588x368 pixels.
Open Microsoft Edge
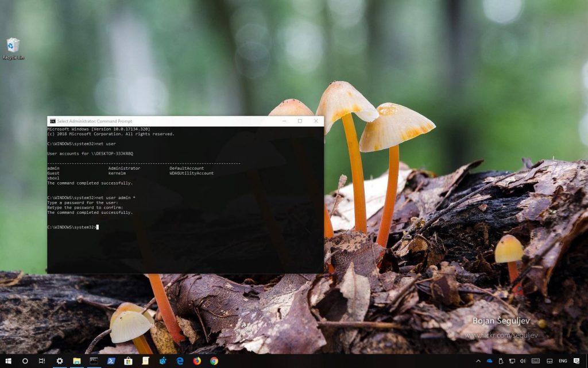click(179, 361)
